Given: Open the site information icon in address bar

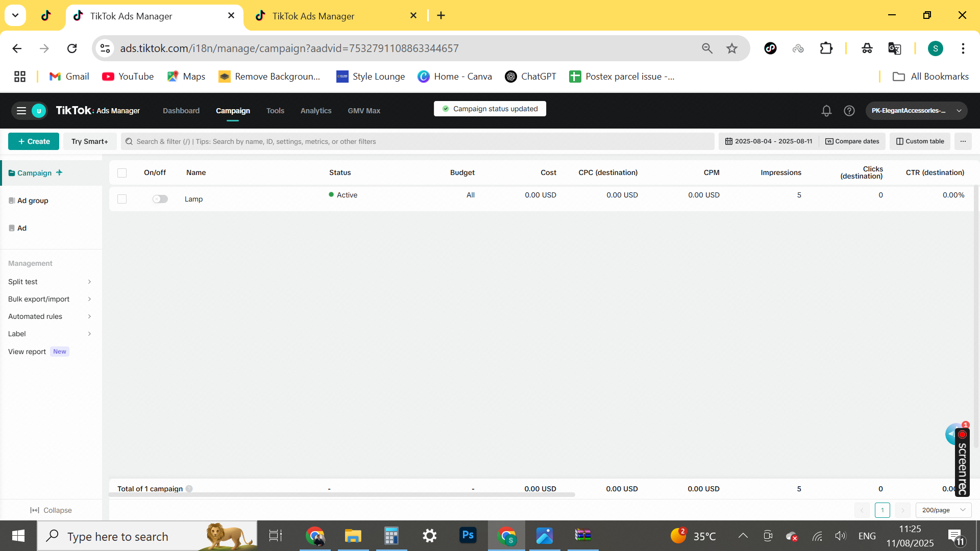Looking at the screenshot, I should (x=105, y=48).
